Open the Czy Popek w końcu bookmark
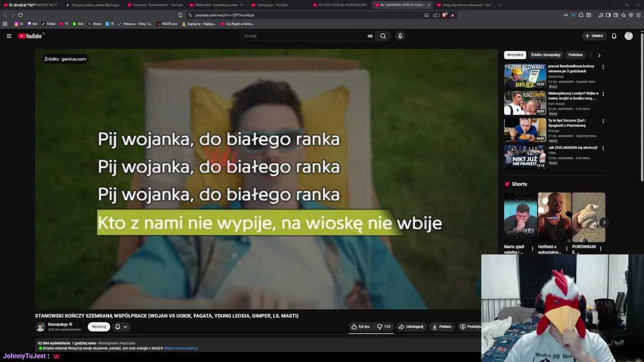 point(237,24)
